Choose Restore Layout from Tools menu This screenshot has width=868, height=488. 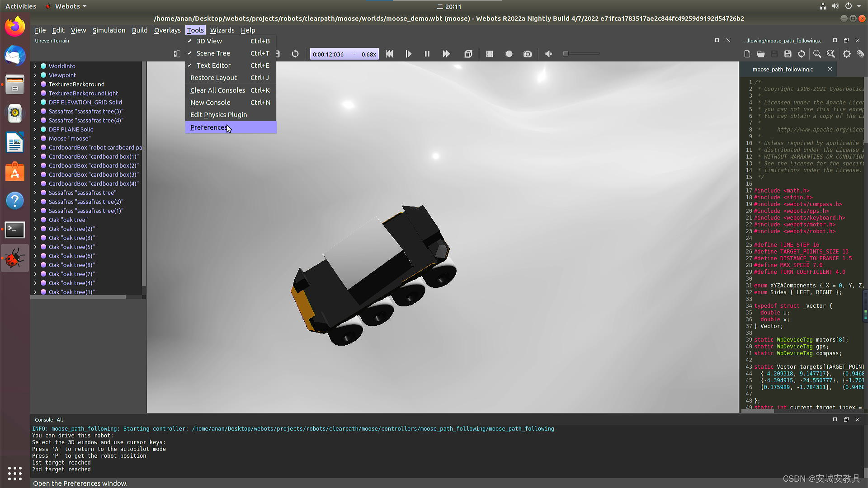[x=231, y=78]
